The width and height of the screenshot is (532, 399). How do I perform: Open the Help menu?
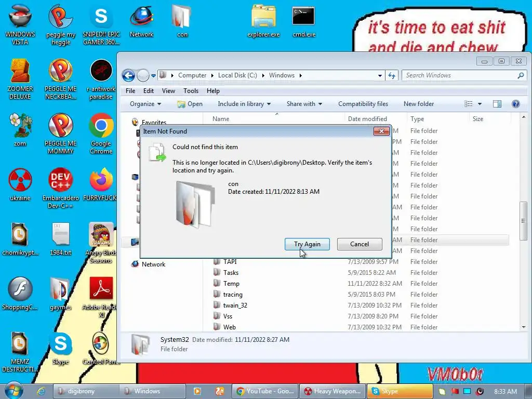click(213, 91)
